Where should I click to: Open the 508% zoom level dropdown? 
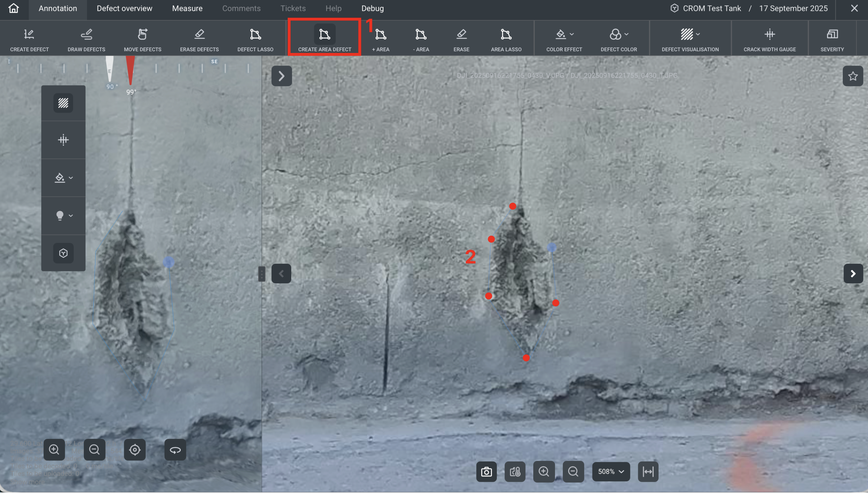click(611, 472)
